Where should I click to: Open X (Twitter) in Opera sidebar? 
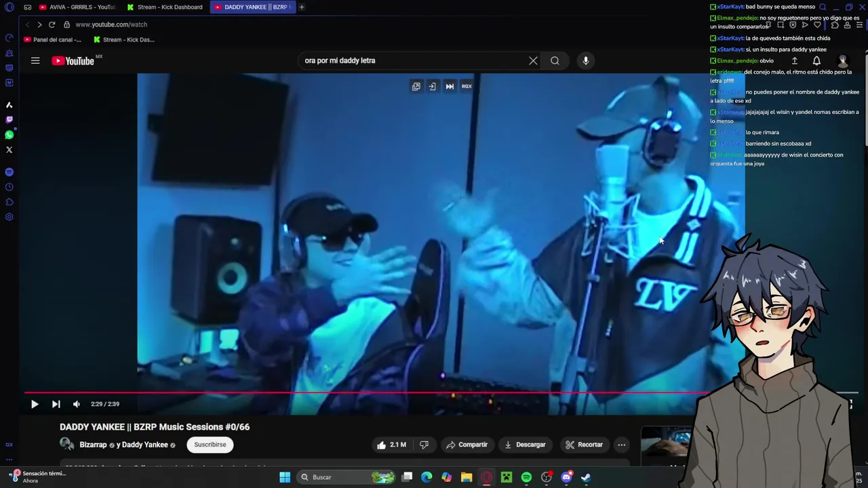9,150
